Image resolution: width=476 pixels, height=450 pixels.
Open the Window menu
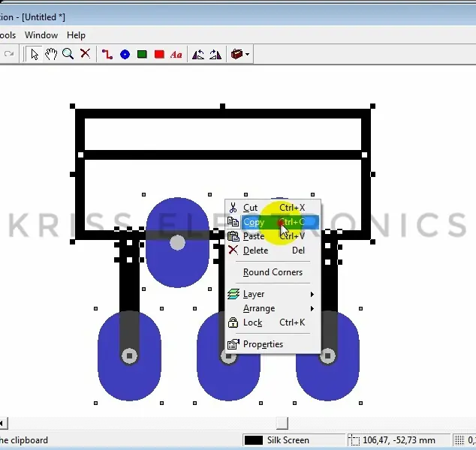(x=41, y=35)
